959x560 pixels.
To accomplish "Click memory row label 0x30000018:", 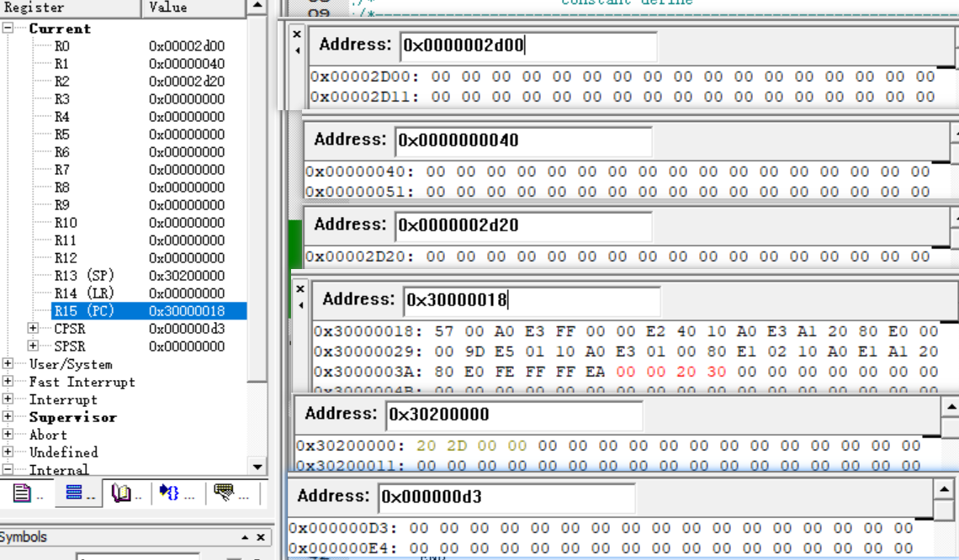I will (x=368, y=332).
